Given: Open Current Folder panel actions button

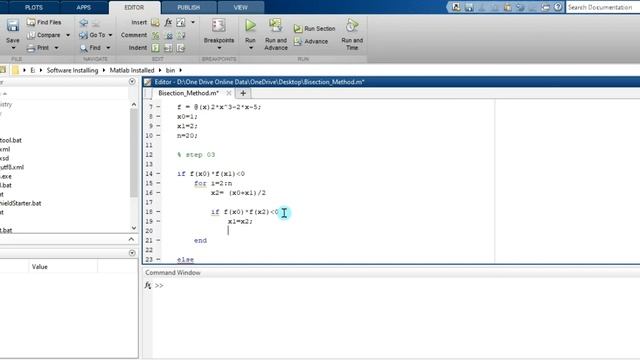Looking at the screenshot, I should pos(132,82).
